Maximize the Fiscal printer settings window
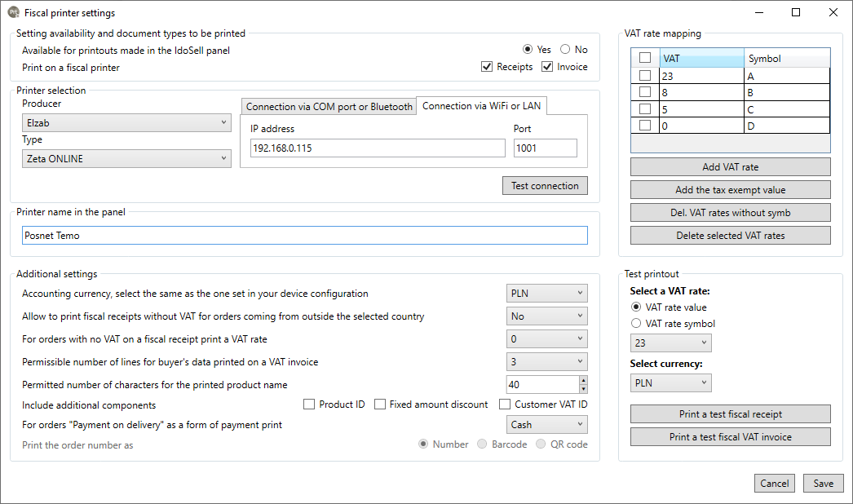 pyautogui.click(x=796, y=12)
